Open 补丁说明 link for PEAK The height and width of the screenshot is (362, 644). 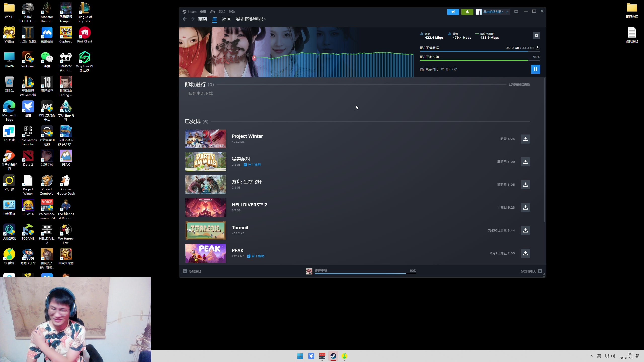click(256, 256)
